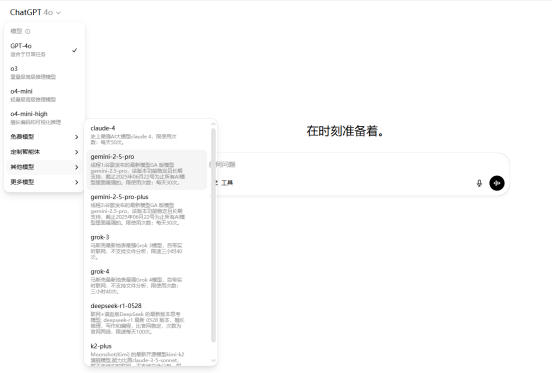Open the 工具 tools button
The image size is (552, 373).
(x=224, y=183)
